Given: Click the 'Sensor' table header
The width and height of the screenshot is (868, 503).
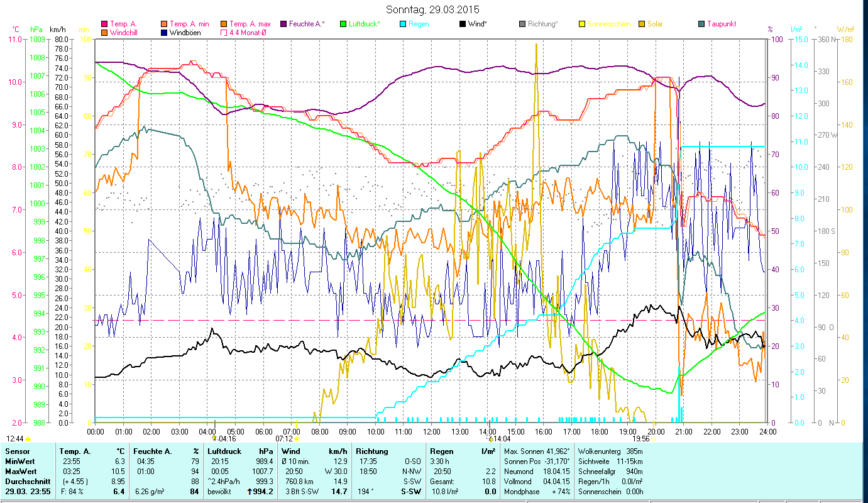Looking at the screenshot, I should click(16, 451).
